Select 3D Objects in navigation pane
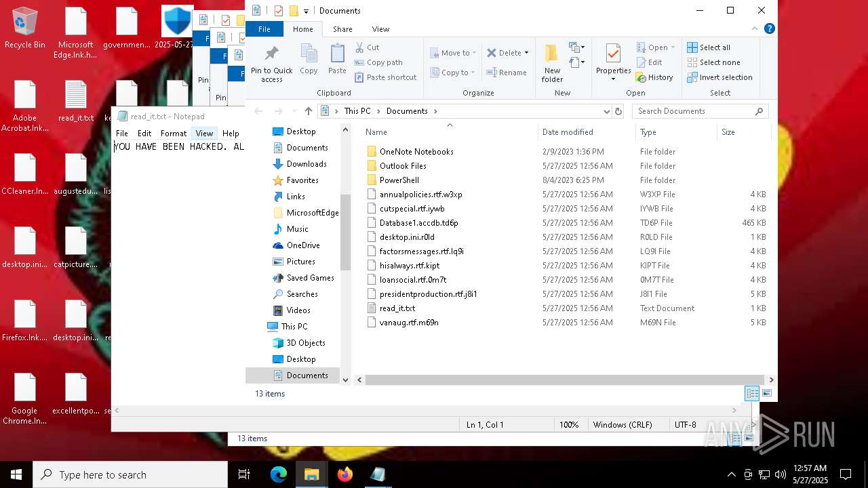Screen dimensions: 868x488 click(305, 342)
